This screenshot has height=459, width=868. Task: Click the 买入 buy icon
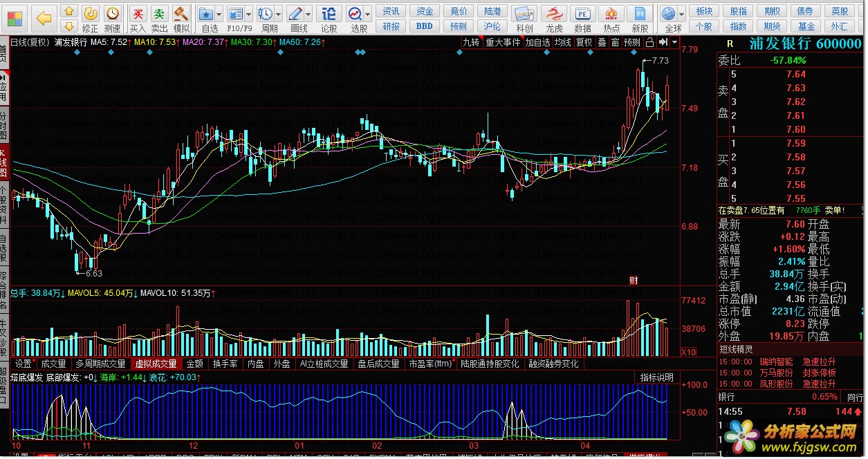[x=138, y=18]
